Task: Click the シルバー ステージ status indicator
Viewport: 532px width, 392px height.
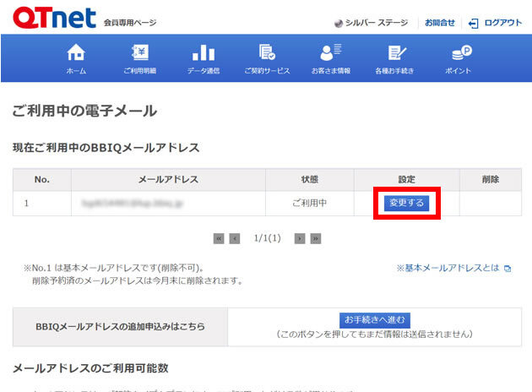Action: (372, 23)
